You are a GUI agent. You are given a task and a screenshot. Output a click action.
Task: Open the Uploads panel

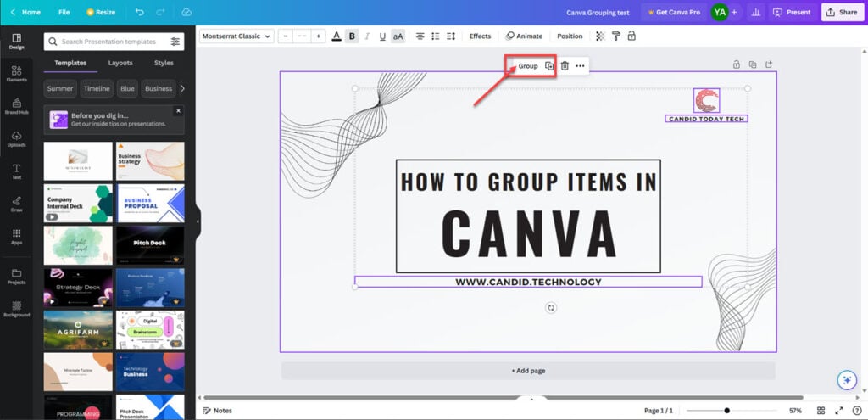point(17,139)
